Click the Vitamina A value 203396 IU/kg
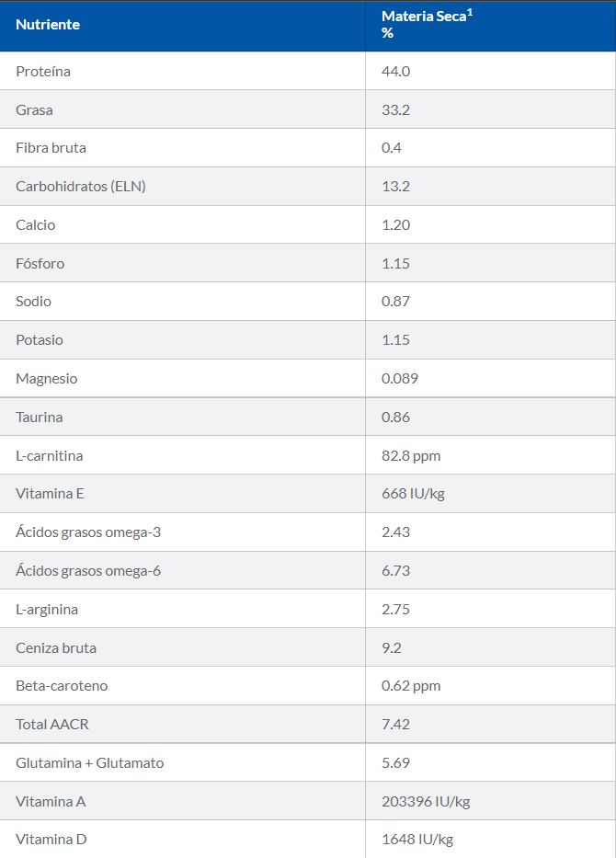 426,802
